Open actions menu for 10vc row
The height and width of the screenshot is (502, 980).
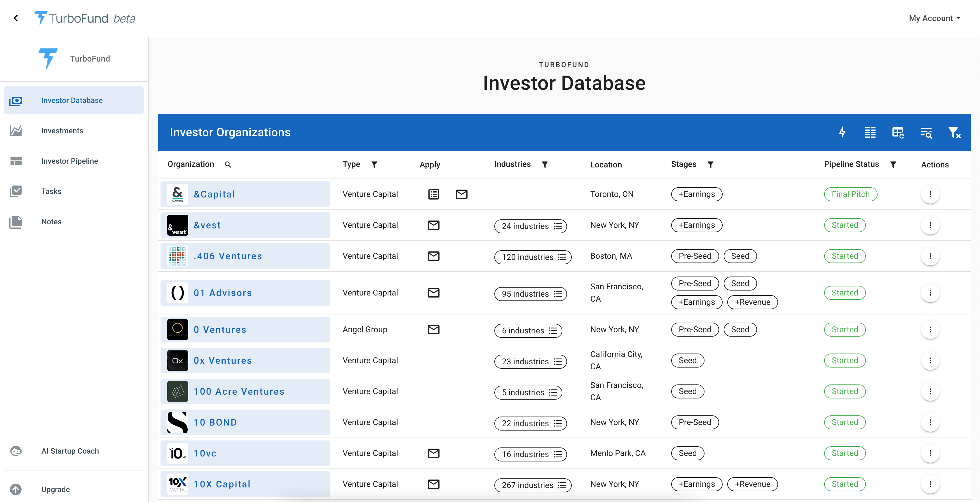point(931,453)
